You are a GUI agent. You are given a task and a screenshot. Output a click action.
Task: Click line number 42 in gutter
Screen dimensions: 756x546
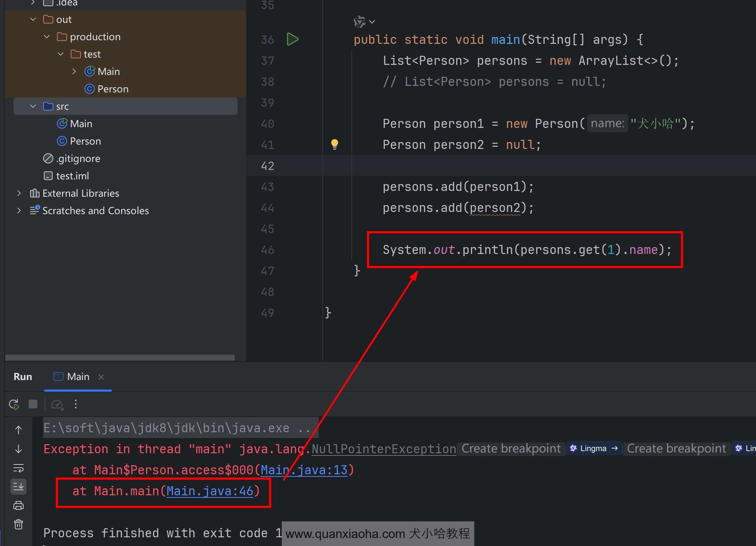[268, 166]
